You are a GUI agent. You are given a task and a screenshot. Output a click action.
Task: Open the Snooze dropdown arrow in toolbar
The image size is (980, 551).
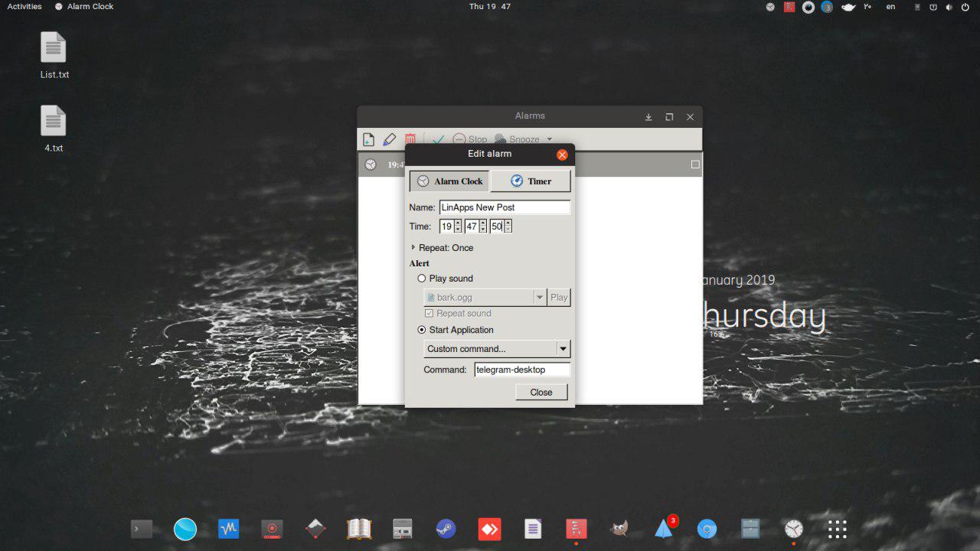(x=549, y=139)
